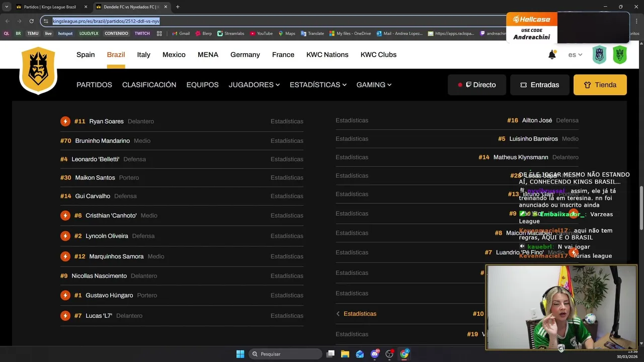644x362 pixels.
Task: Open Estadísticas for Maikon Santos
Action: click(287, 178)
